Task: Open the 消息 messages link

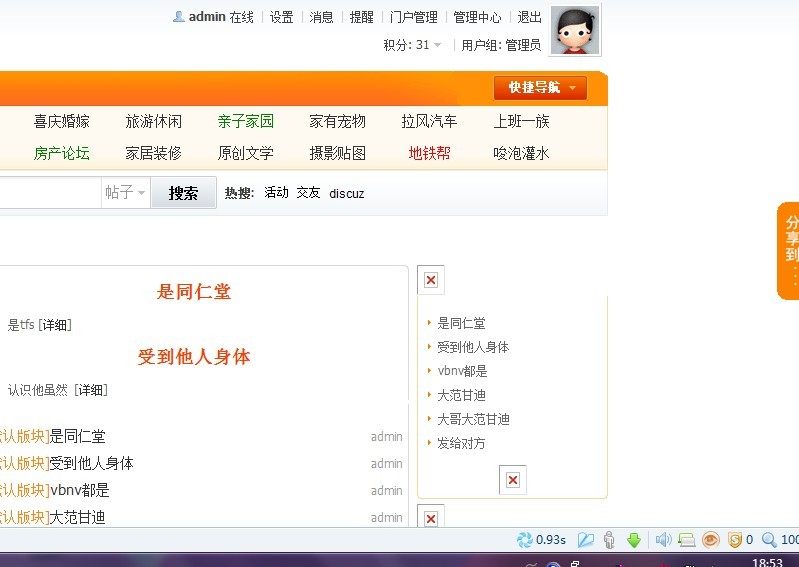Action: pos(321,17)
